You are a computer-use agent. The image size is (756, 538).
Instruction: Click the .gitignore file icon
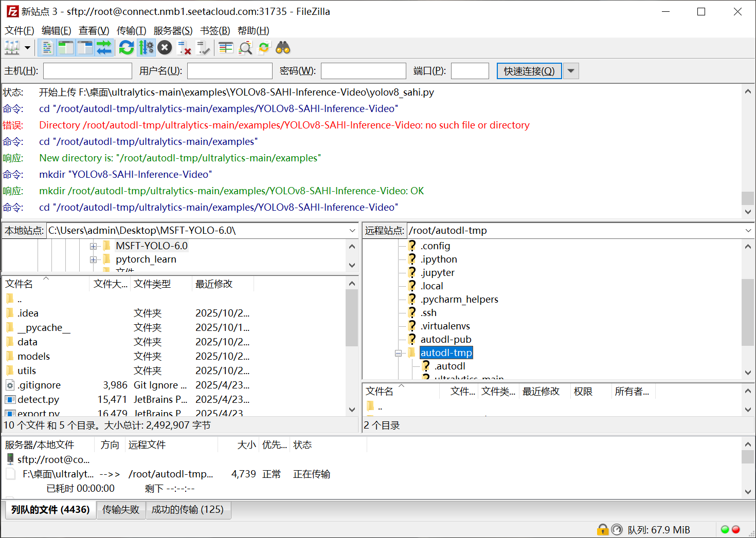tap(10, 385)
